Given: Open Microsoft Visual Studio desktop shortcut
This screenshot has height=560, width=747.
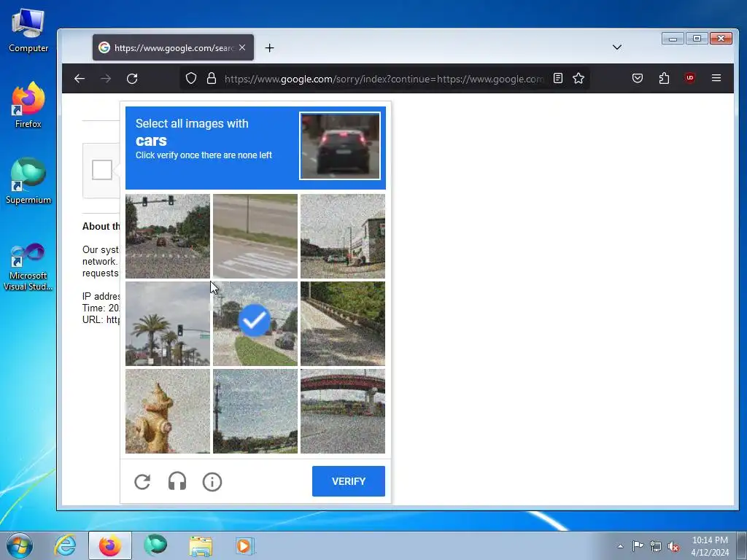Looking at the screenshot, I should pyautogui.click(x=28, y=267).
